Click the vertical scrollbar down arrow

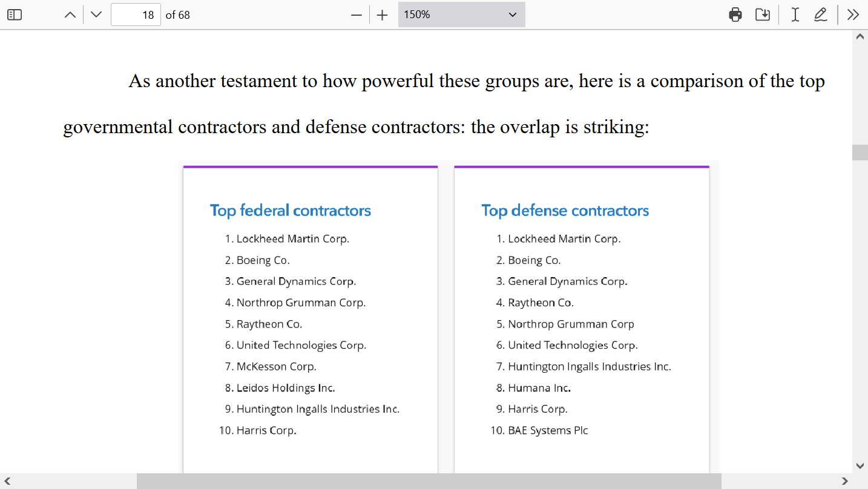pos(860,465)
